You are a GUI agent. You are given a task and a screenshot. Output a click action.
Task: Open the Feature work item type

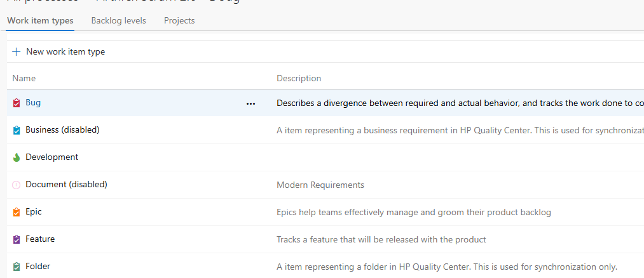(40, 239)
